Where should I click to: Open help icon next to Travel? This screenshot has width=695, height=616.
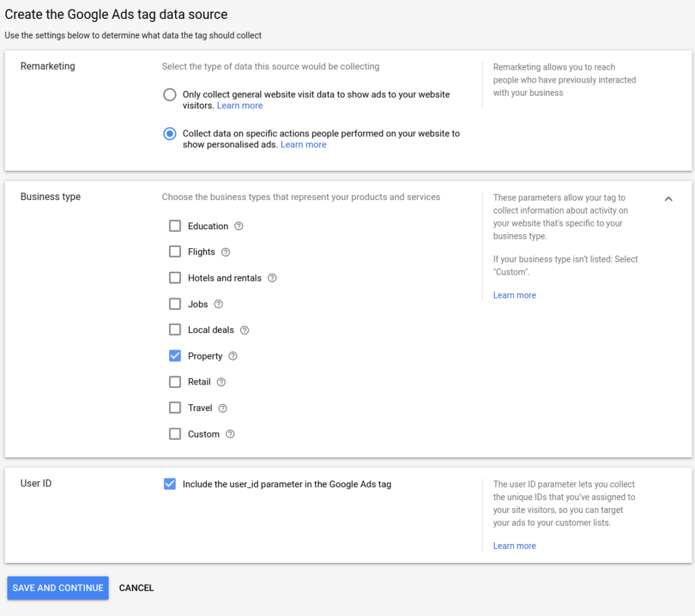click(223, 408)
